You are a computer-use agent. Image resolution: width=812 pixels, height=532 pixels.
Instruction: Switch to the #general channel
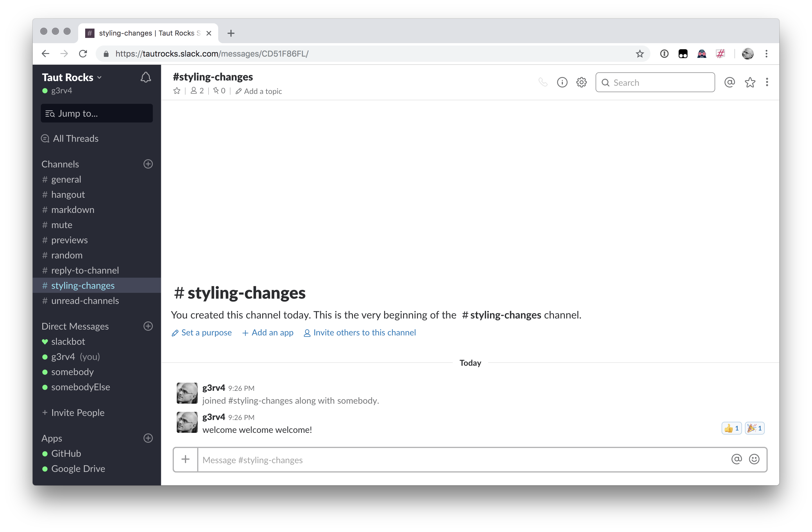[97, 179]
